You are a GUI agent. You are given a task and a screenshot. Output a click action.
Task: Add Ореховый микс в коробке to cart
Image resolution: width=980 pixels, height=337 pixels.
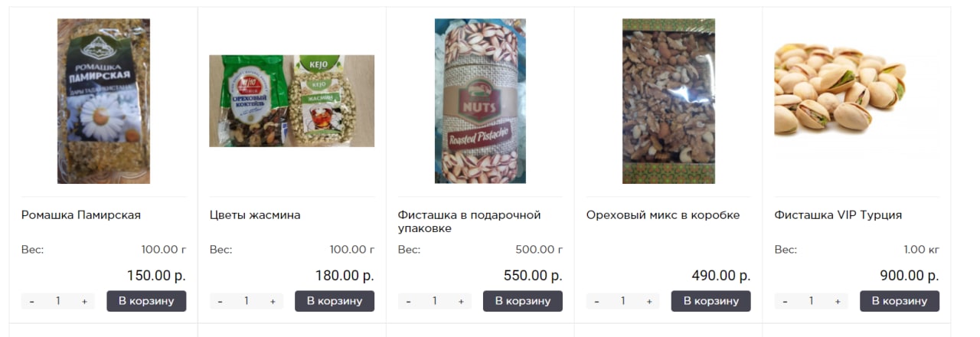(711, 301)
